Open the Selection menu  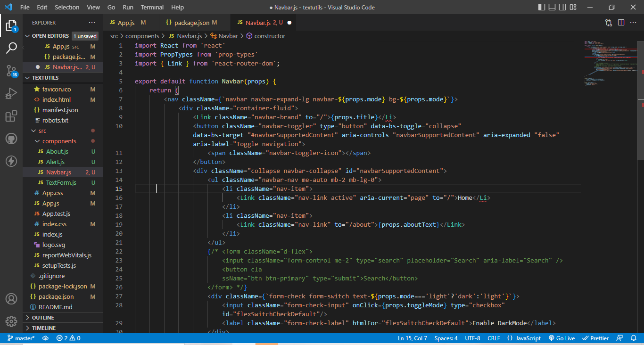coord(67,7)
